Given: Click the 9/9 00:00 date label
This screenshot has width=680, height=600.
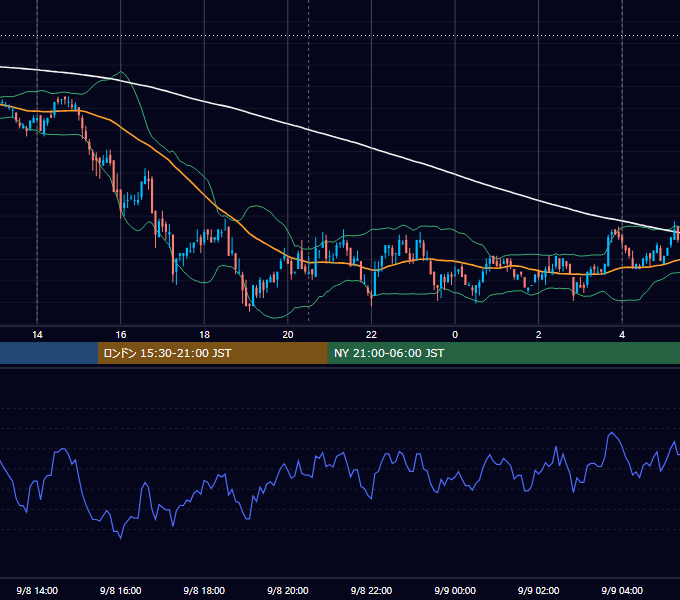Looking at the screenshot, I should point(455,590).
